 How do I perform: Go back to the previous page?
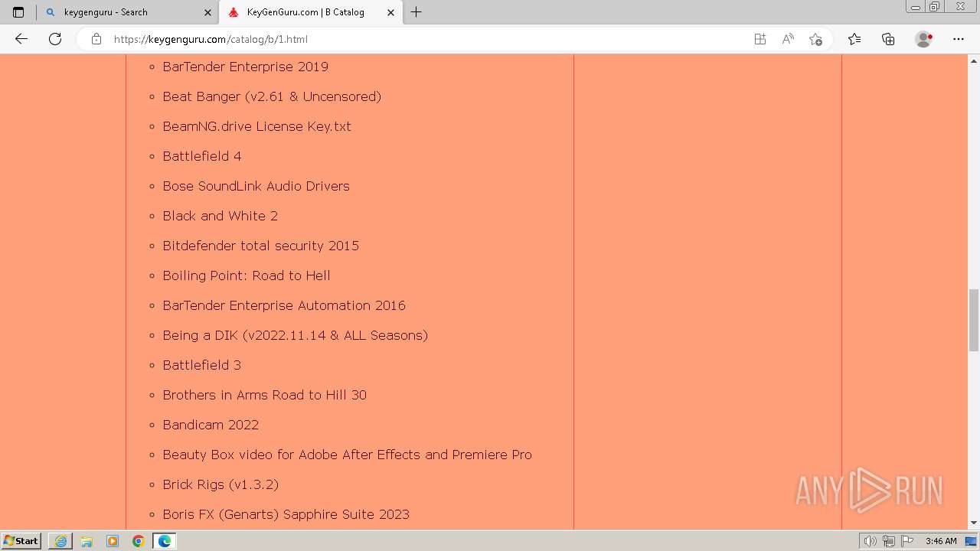21,39
